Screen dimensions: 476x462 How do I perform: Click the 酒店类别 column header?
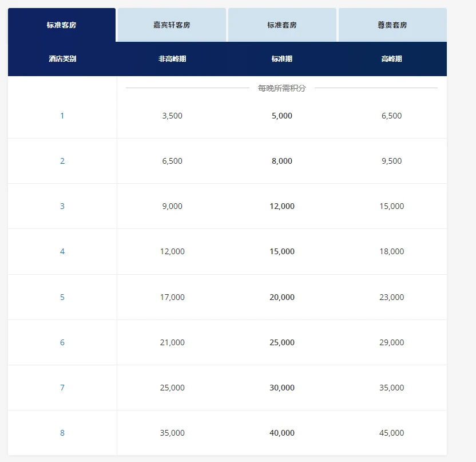coord(62,58)
